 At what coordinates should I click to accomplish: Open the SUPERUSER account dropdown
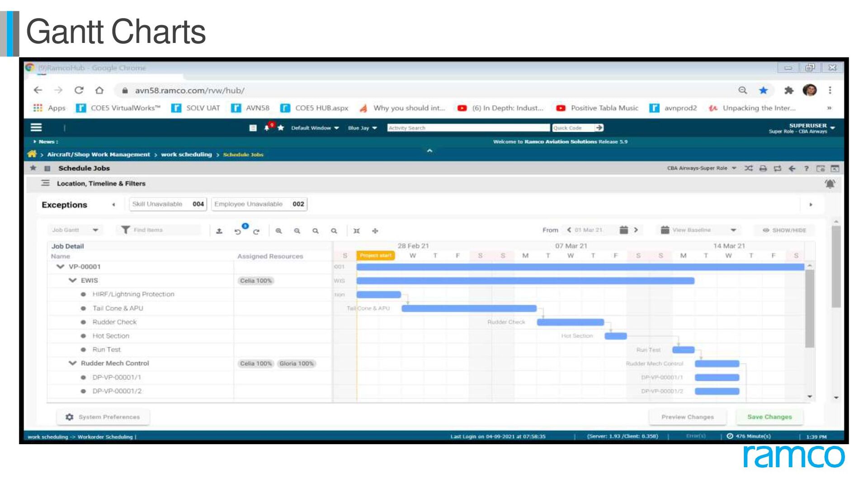coord(802,128)
